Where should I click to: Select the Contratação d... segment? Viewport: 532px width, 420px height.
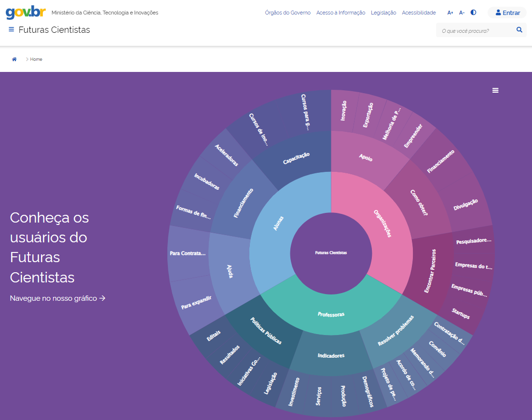click(449, 334)
